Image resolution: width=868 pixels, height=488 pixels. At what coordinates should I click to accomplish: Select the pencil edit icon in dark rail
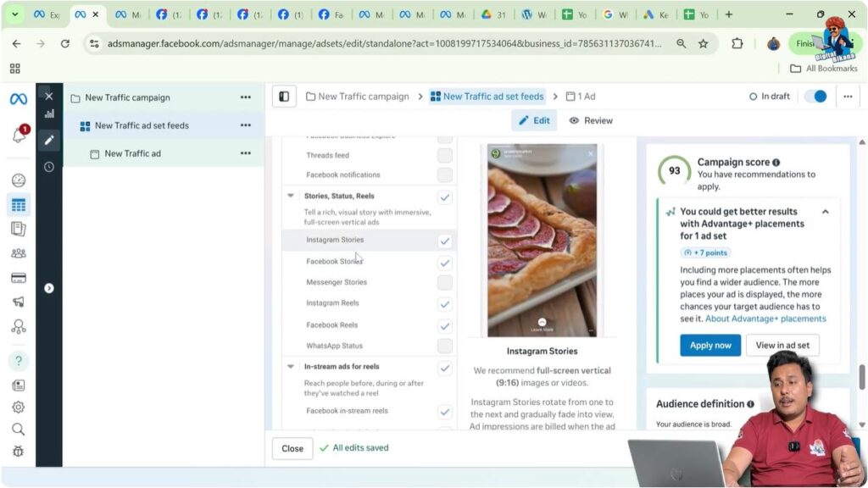click(49, 140)
